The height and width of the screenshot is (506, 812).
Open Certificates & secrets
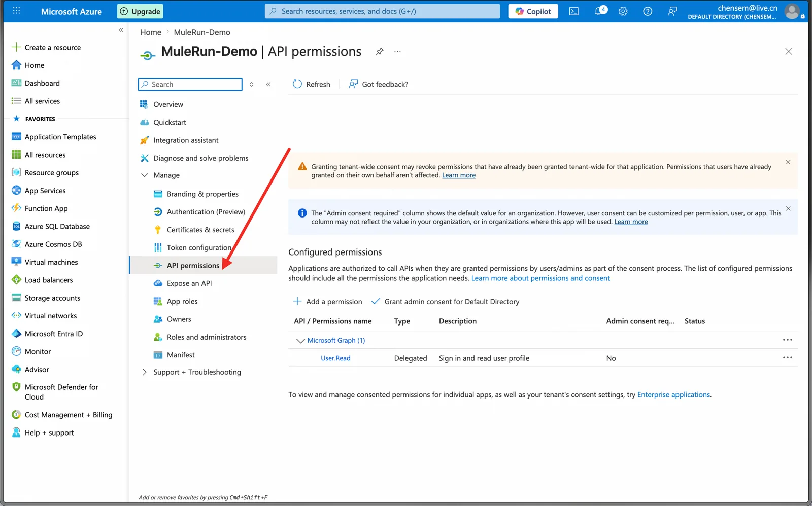tap(194, 230)
